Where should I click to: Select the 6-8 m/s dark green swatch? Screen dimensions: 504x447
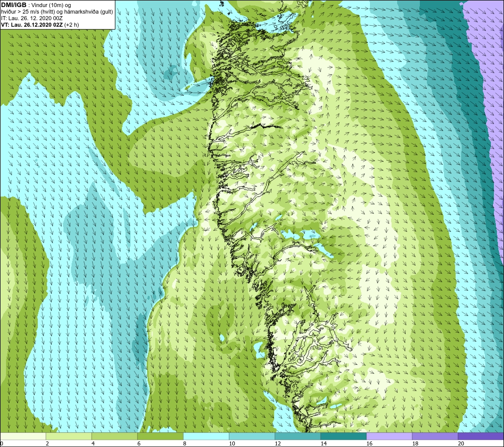click(x=160, y=436)
